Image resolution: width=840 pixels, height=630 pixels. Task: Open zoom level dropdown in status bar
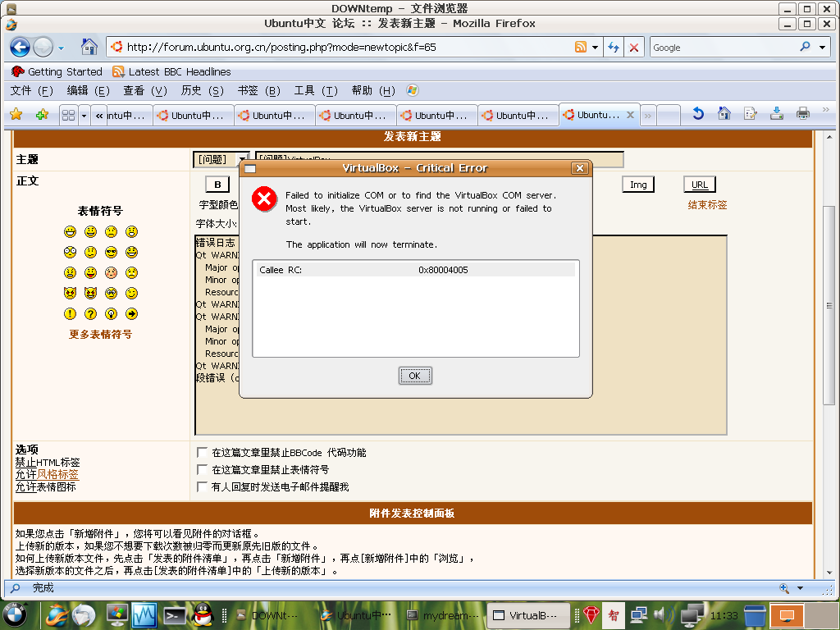[800, 588]
